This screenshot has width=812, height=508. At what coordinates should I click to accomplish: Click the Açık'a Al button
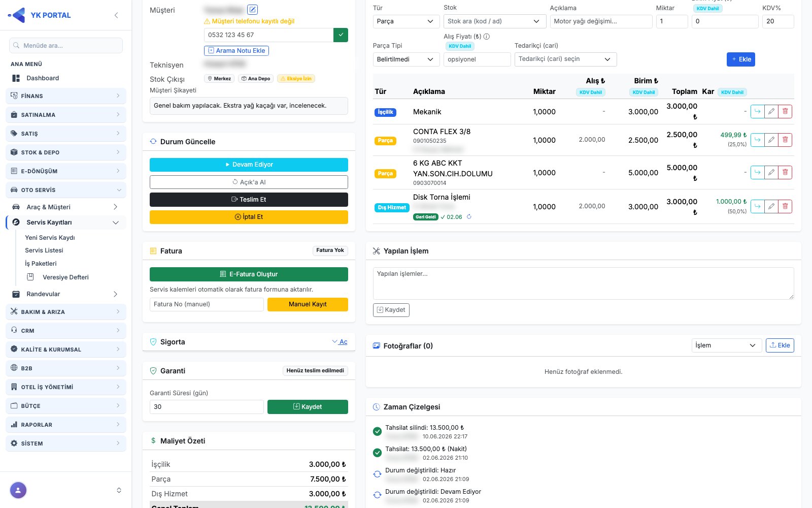pyautogui.click(x=249, y=182)
